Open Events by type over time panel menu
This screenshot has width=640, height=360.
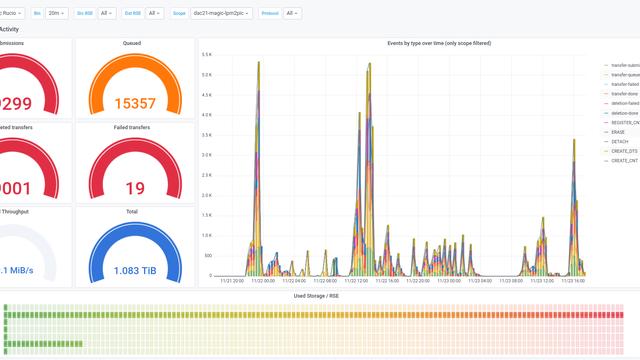pyautogui.click(x=439, y=43)
